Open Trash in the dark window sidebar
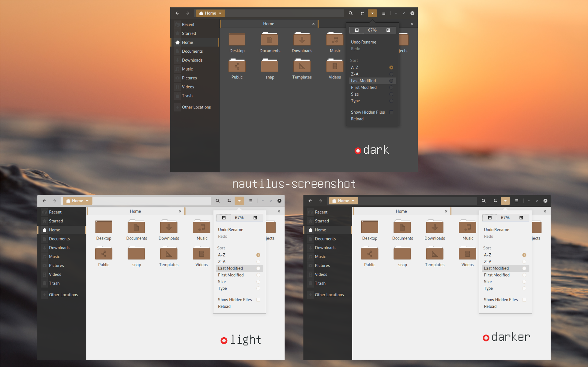The width and height of the screenshot is (588, 367). [195, 96]
